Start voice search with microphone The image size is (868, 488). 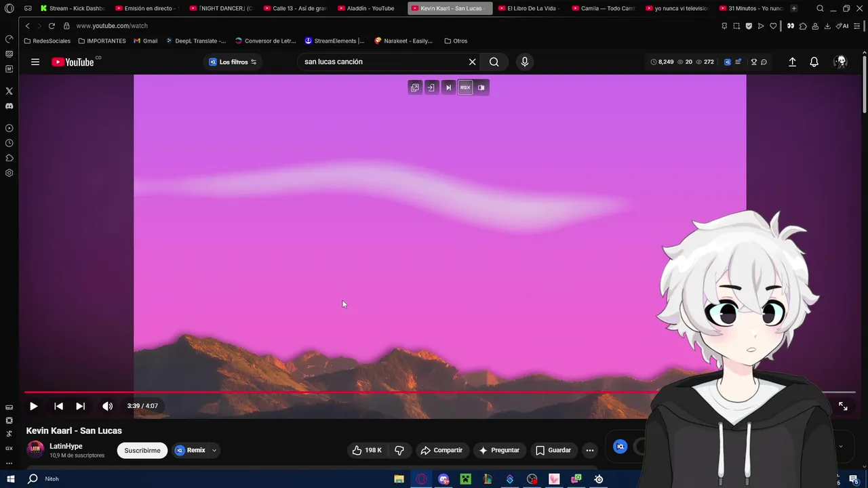524,62
